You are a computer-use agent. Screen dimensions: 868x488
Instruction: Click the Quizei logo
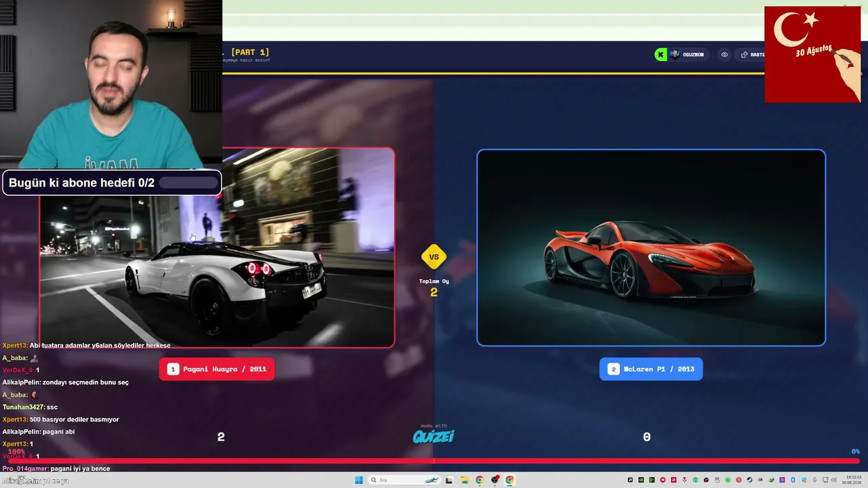[434, 435]
